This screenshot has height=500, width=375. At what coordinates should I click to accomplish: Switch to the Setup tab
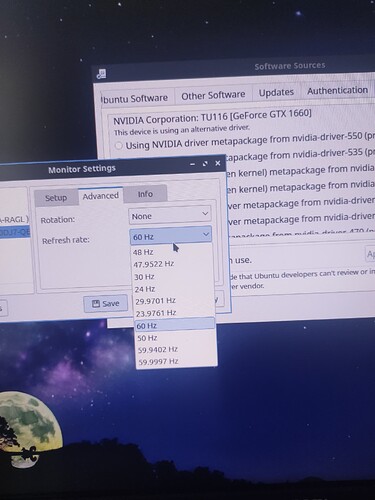click(56, 197)
